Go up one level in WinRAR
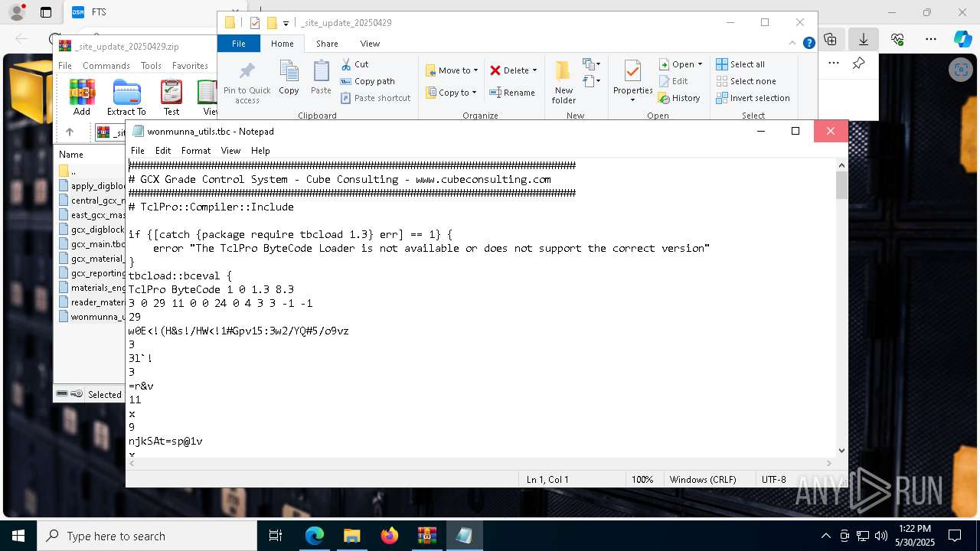The image size is (980, 551). (69, 132)
